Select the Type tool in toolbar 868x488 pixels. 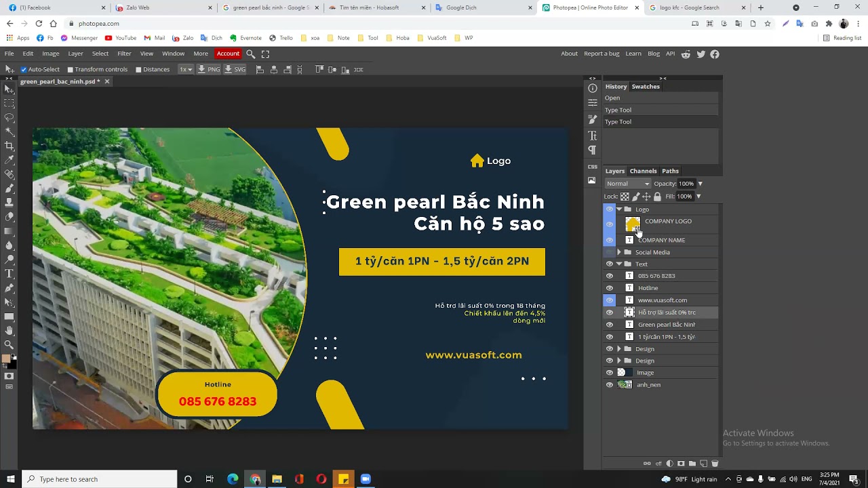click(x=9, y=274)
